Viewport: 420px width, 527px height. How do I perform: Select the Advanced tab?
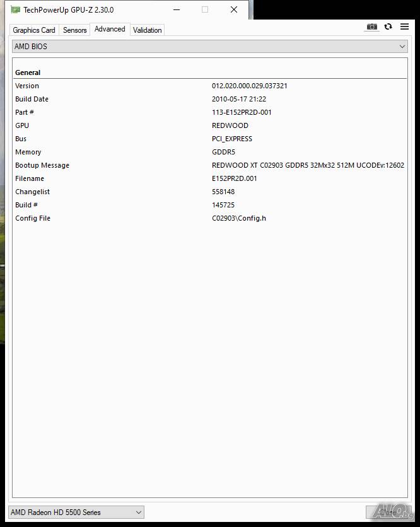point(110,29)
